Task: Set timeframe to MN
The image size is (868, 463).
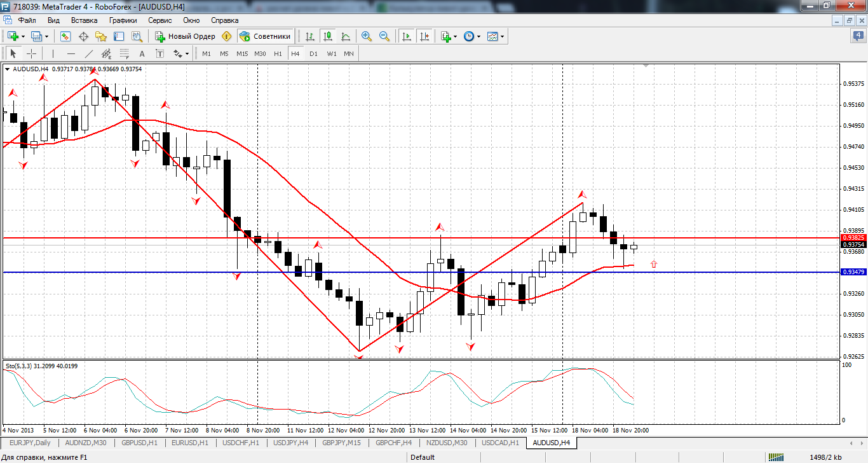Action: [x=349, y=53]
